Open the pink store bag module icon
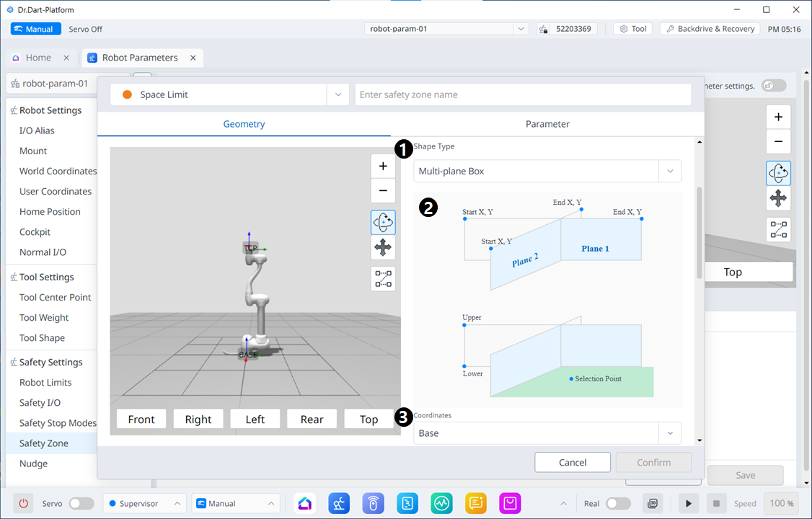Image resolution: width=812 pixels, height=519 pixels. pos(510,503)
